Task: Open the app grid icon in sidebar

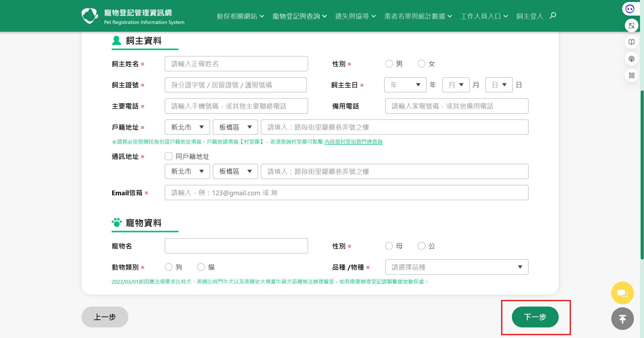Action: [x=631, y=75]
